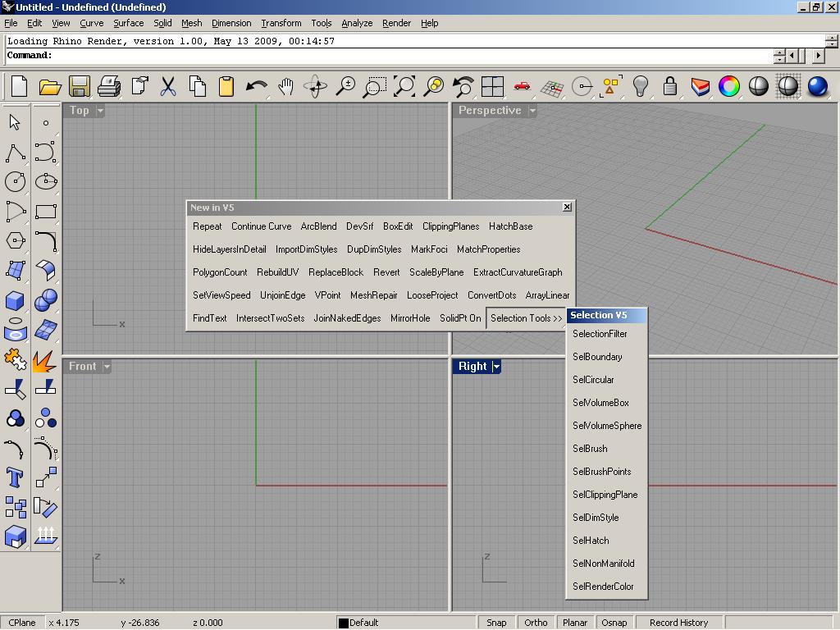The width and height of the screenshot is (840, 630).
Task: Click the ArcBlend button
Action: click(x=318, y=226)
